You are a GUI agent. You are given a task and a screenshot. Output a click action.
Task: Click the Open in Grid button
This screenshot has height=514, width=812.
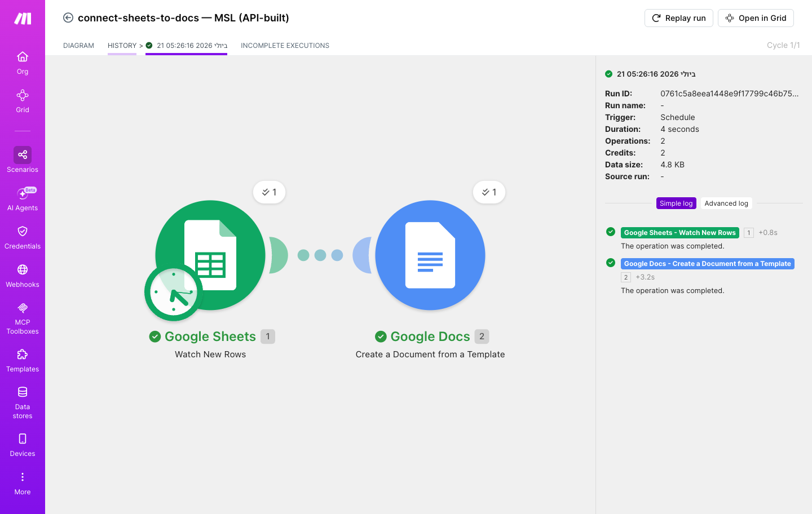[x=756, y=18]
